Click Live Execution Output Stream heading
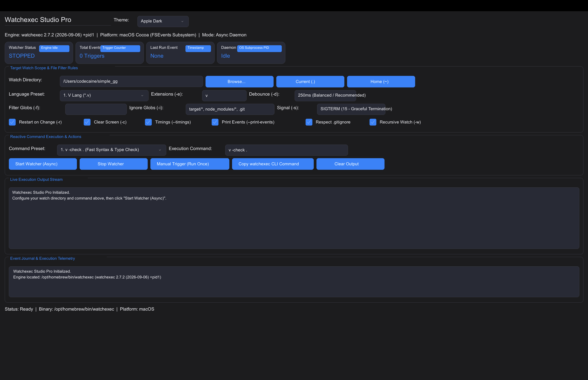 pyautogui.click(x=36, y=180)
